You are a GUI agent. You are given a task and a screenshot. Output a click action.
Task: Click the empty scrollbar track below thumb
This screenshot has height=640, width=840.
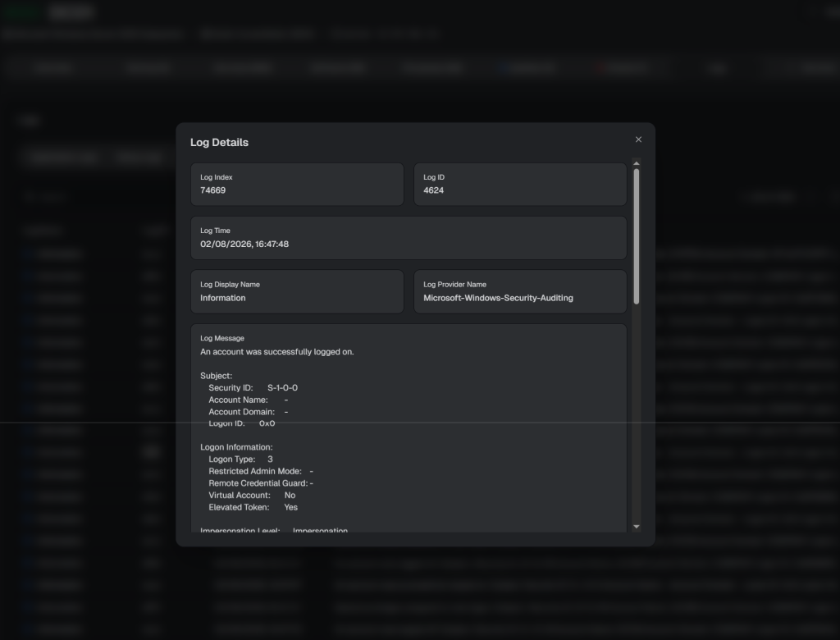[637, 410]
